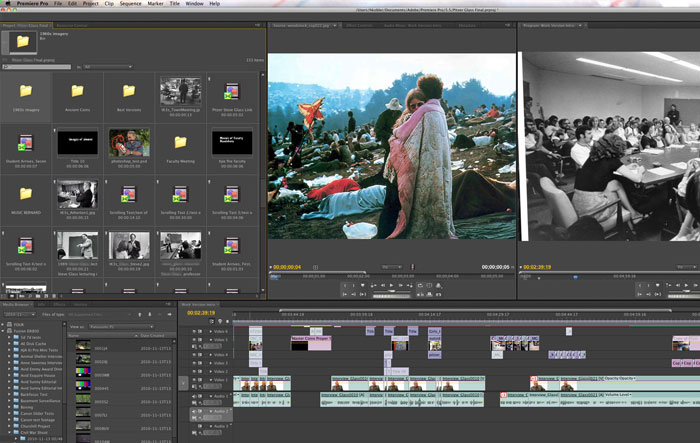The height and width of the screenshot is (443, 700).
Task: Open the Clip menu
Action: coord(109,4)
